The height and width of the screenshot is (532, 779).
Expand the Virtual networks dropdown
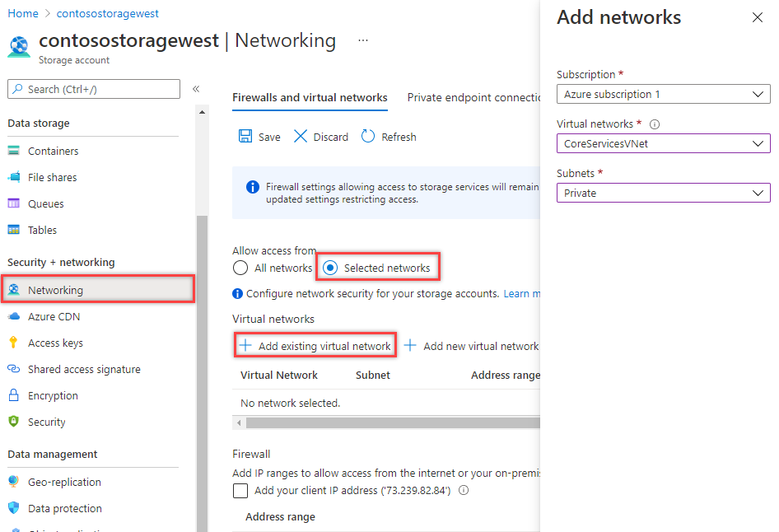[663, 144]
